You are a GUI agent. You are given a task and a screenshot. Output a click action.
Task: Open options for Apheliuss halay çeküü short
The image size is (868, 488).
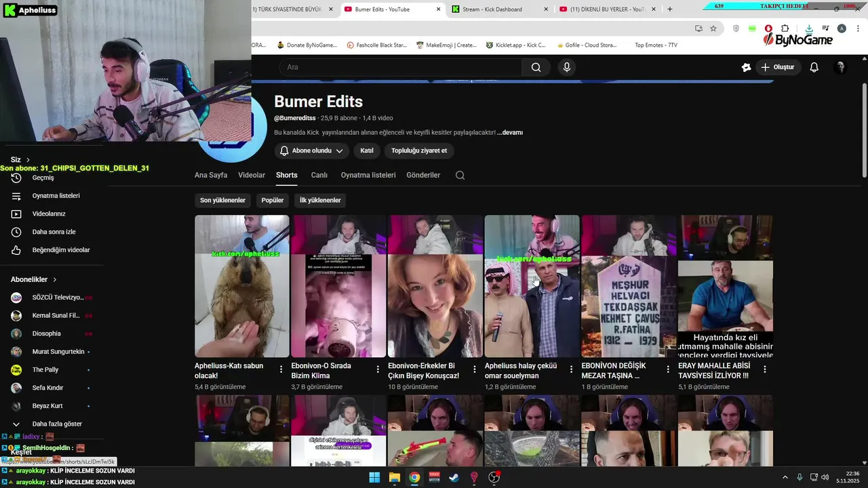click(571, 369)
